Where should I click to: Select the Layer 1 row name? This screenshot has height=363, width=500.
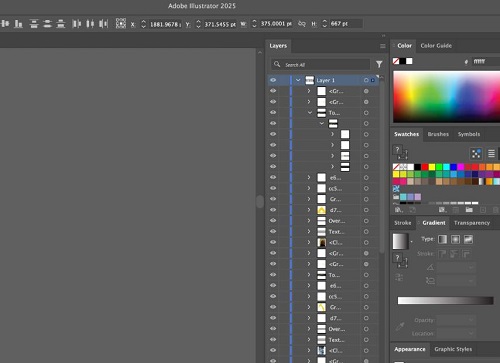point(325,80)
